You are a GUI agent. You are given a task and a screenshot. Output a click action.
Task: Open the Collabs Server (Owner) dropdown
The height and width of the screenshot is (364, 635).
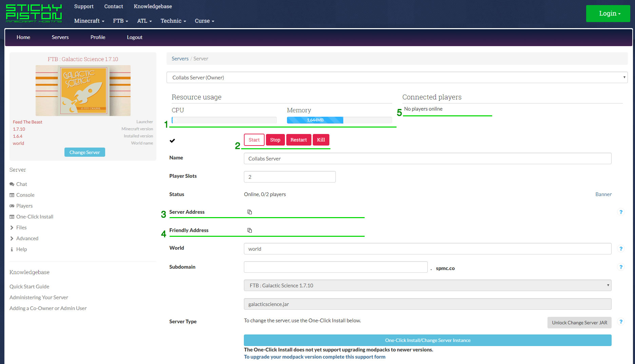[x=397, y=77]
